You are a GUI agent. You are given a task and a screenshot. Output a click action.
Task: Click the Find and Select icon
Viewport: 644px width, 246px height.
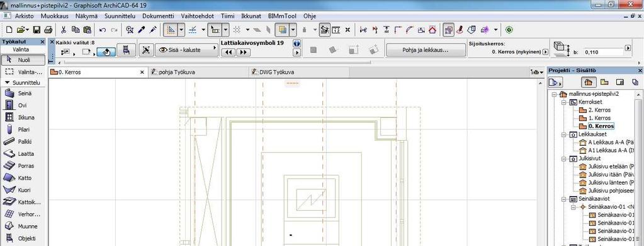pyautogui.click(x=130, y=30)
